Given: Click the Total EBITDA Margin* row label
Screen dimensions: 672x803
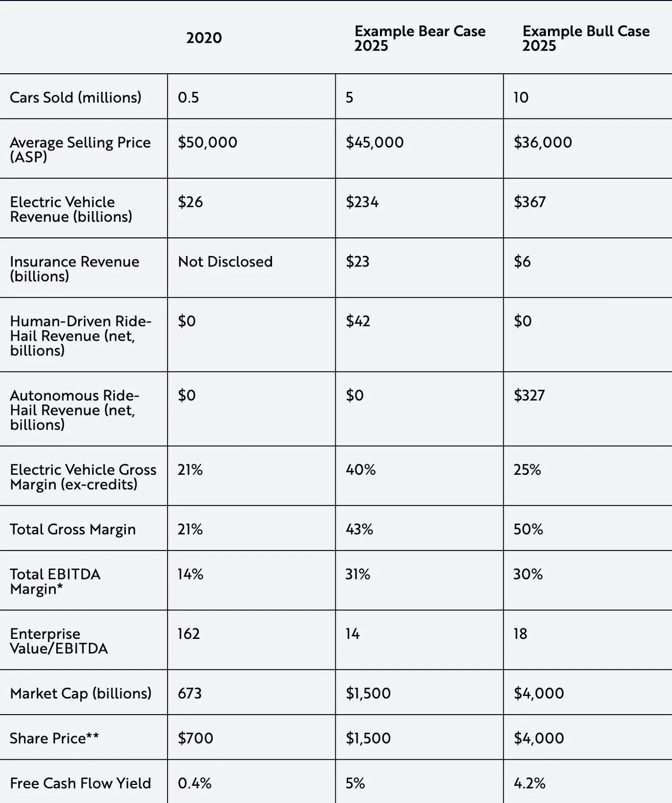Looking at the screenshot, I should point(55,581).
